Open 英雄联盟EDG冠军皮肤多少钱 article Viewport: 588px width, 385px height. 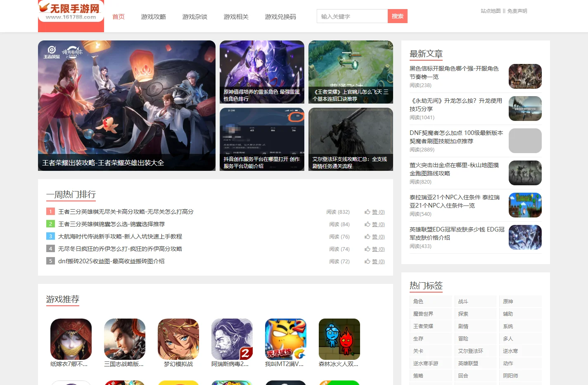(457, 234)
